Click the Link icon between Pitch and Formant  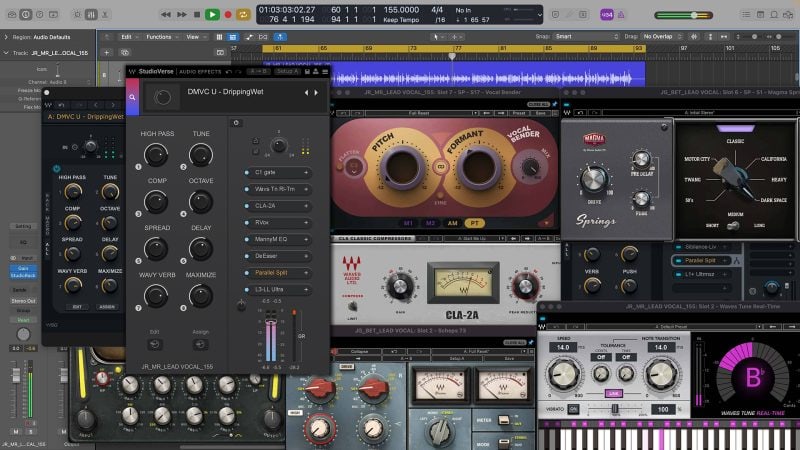click(x=439, y=166)
